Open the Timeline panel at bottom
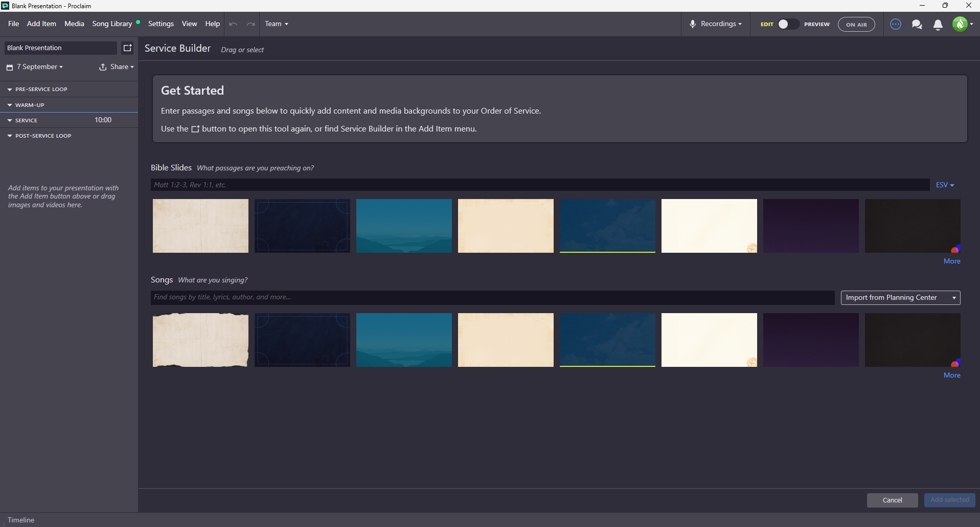The image size is (980, 527). tap(21, 520)
